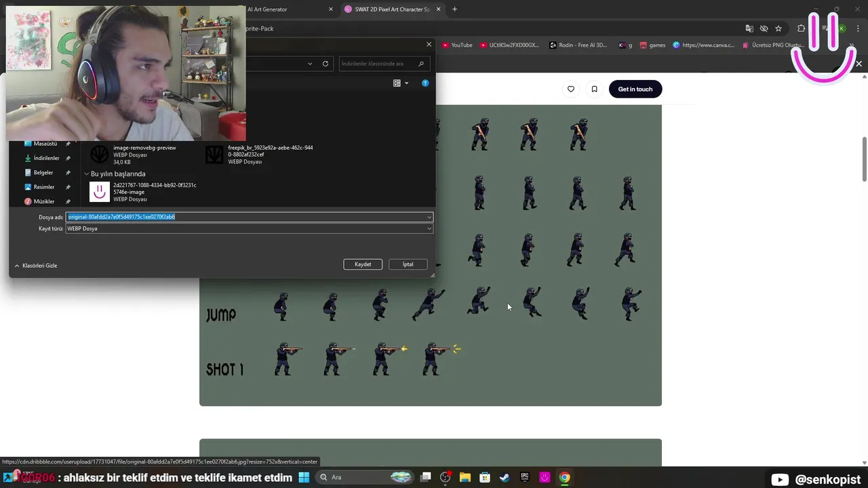This screenshot has height=488, width=868.
Task: Like the shot with heart icon
Action: click(571, 89)
